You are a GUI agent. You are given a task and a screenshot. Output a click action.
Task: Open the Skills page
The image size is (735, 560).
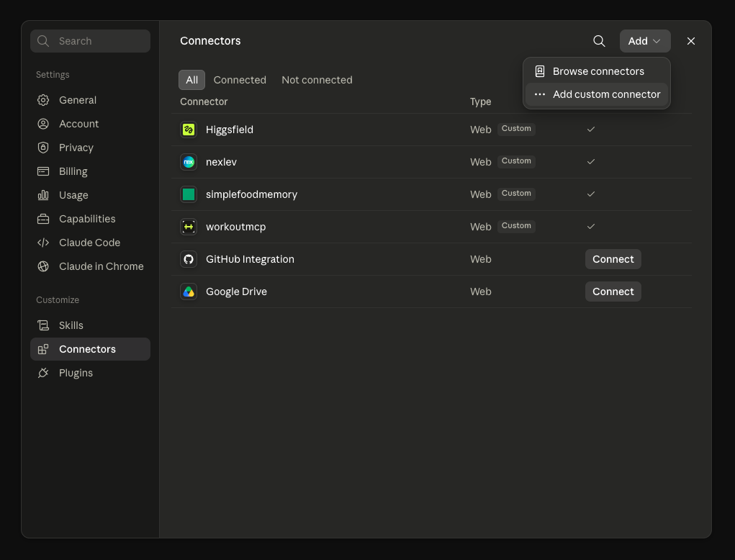pos(90,325)
